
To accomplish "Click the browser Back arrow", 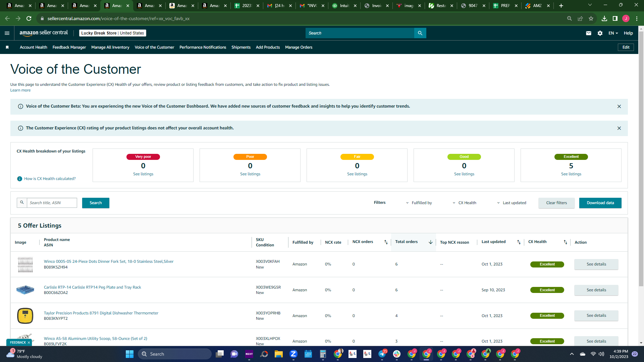I will [x=7, y=18].
